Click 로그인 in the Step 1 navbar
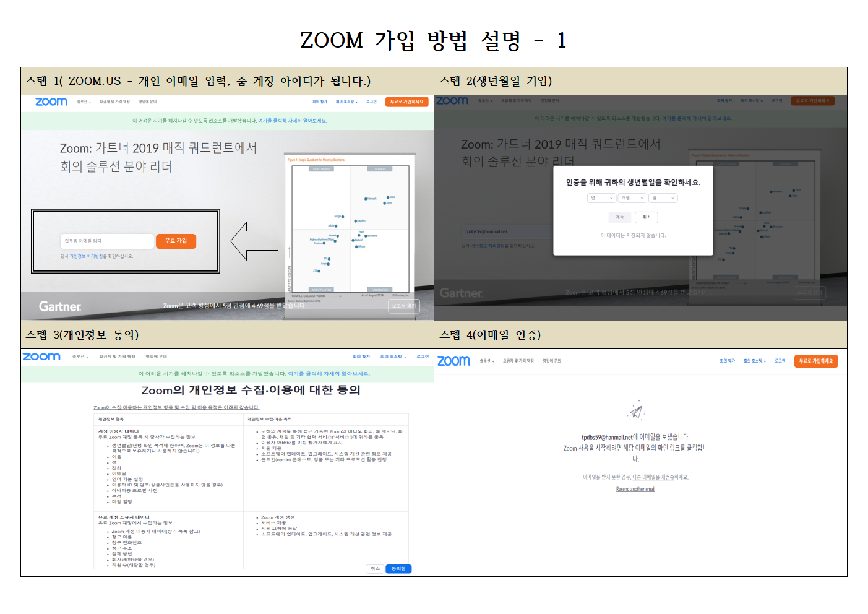Image resolution: width=868 pixels, height=614 pixels. (371, 102)
